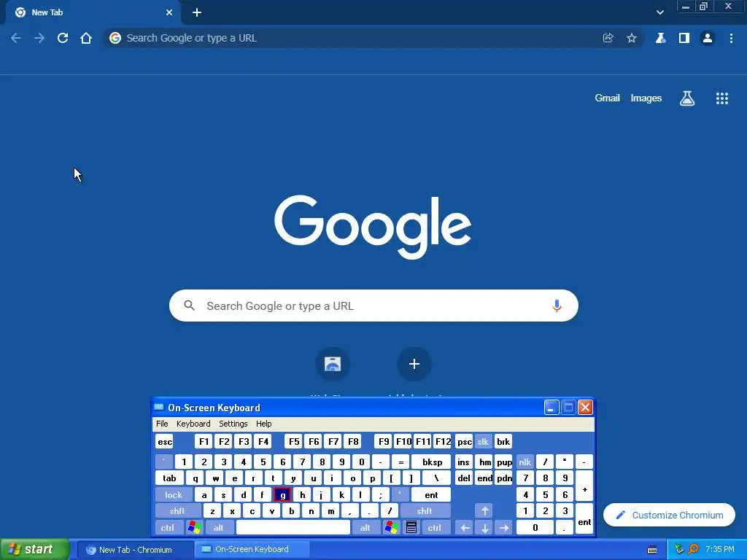Open the profile avatar menu
This screenshot has width=747, height=560.
tap(708, 38)
